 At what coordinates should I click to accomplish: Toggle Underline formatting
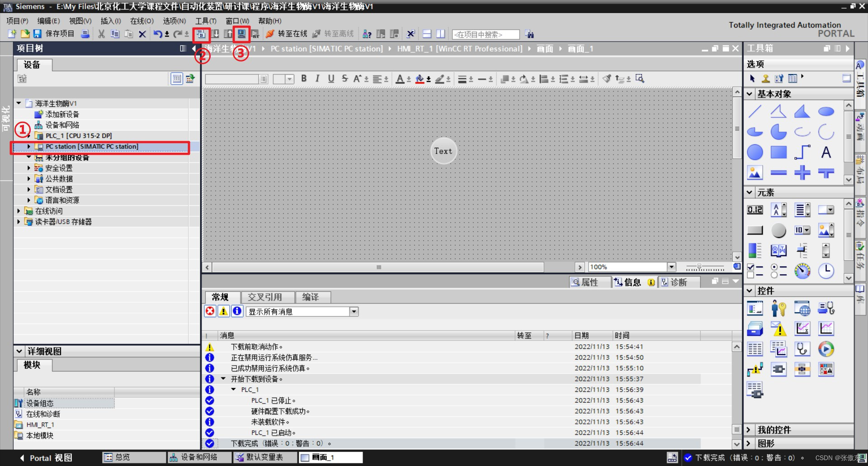click(x=331, y=79)
